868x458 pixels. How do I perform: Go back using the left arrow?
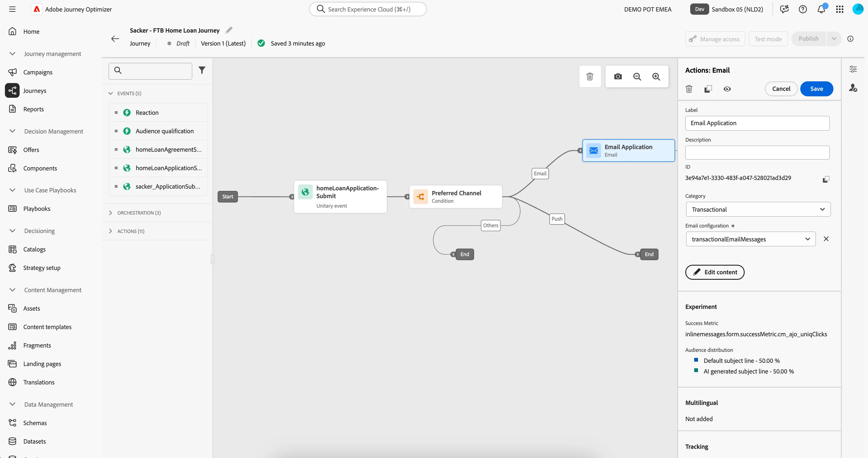point(115,39)
